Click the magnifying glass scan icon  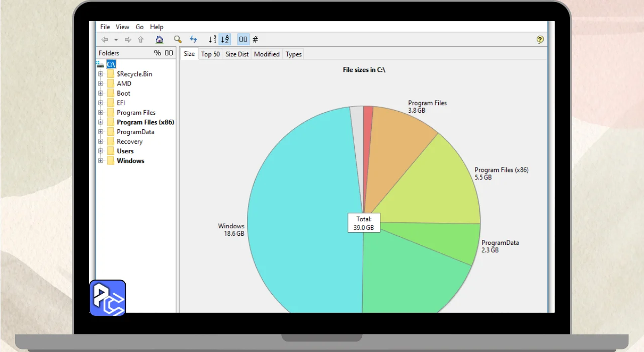pyautogui.click(x=178, y=40)
